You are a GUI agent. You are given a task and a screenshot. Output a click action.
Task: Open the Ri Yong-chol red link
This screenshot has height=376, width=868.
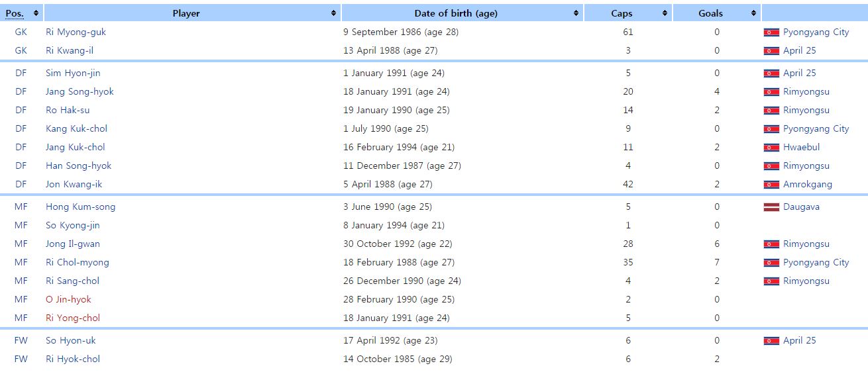click(x=72, y=318)
